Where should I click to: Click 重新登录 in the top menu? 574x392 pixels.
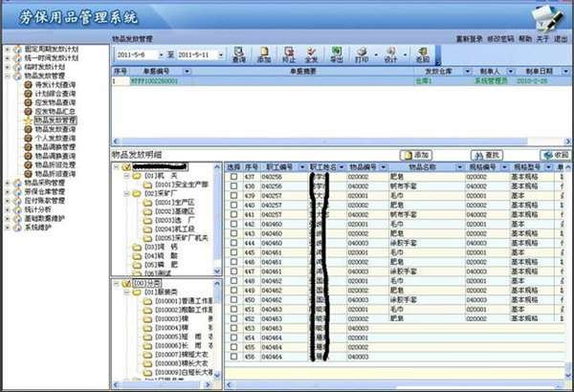point(469,39)
